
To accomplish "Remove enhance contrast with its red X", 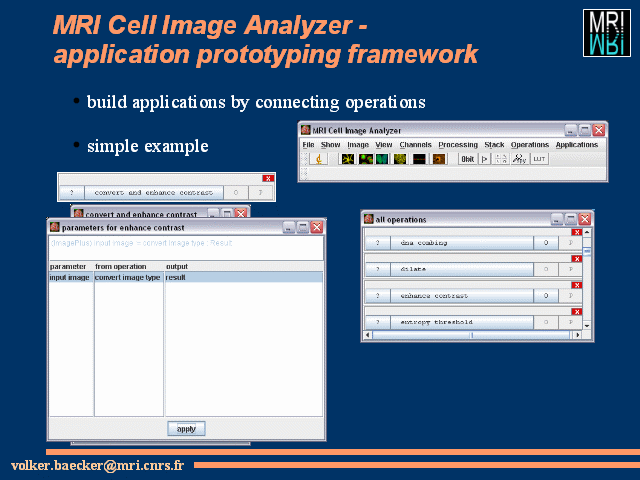I will [576, 285].
